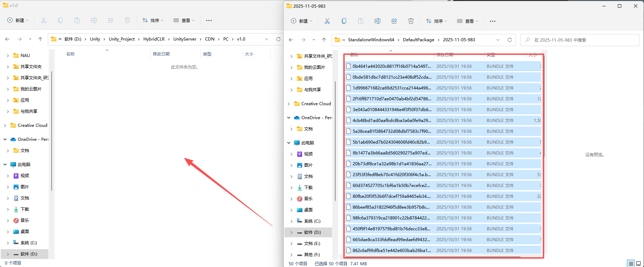644x267 pixels.
Task: Collapse 此电脑 node in v1.0 window sidebar
Action: pyautogui.click(x=5, y=164)
